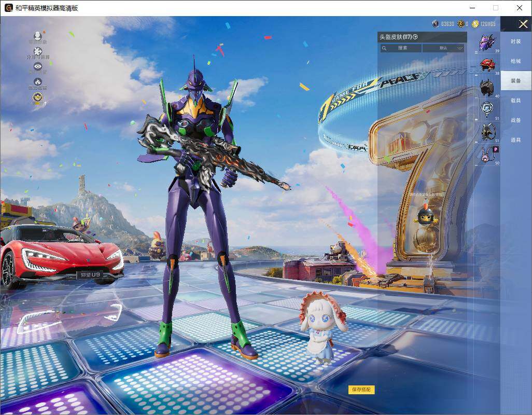532x415 pixels.
Task: Select the red helmet thumbnail in the list
Action: [486, 65]
